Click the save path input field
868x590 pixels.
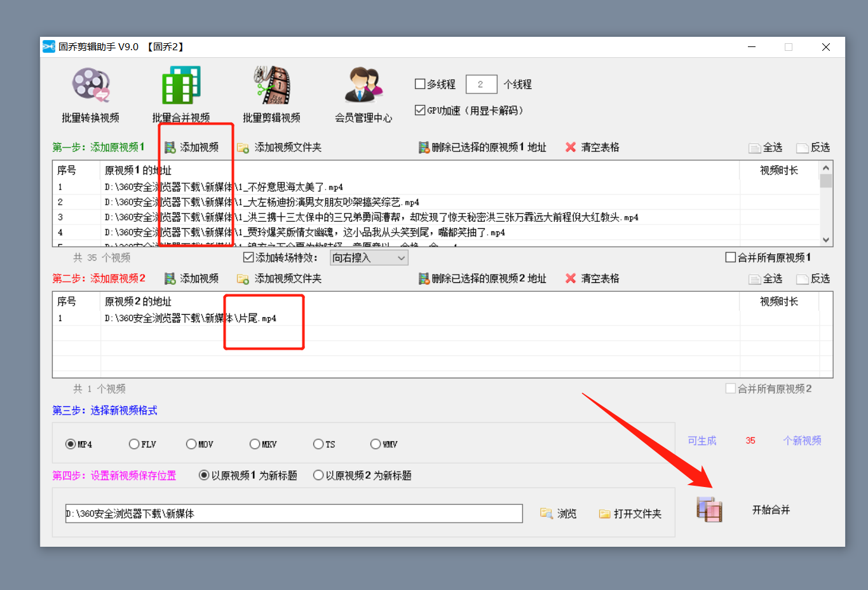(294, 514)
